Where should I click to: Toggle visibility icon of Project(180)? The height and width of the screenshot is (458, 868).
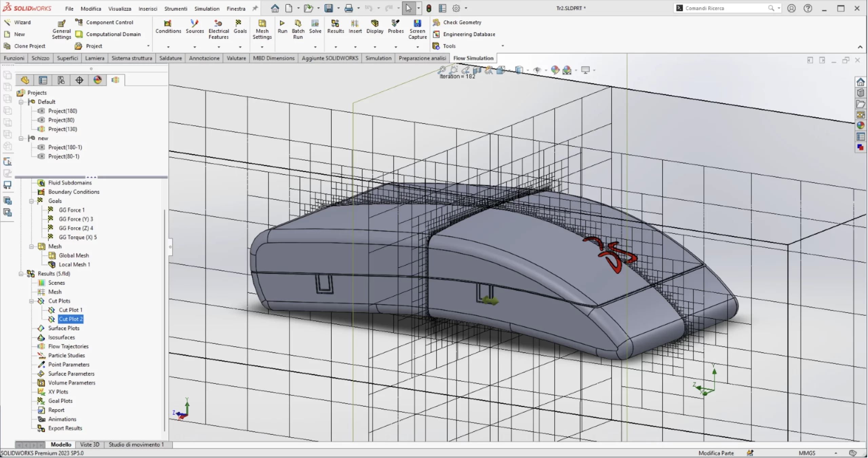(x=41, y=111)
